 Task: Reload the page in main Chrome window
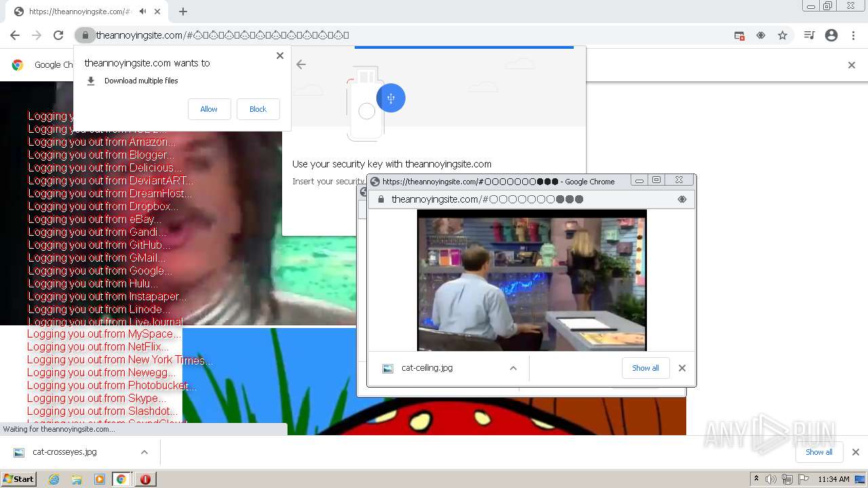[x=58, y=35]
